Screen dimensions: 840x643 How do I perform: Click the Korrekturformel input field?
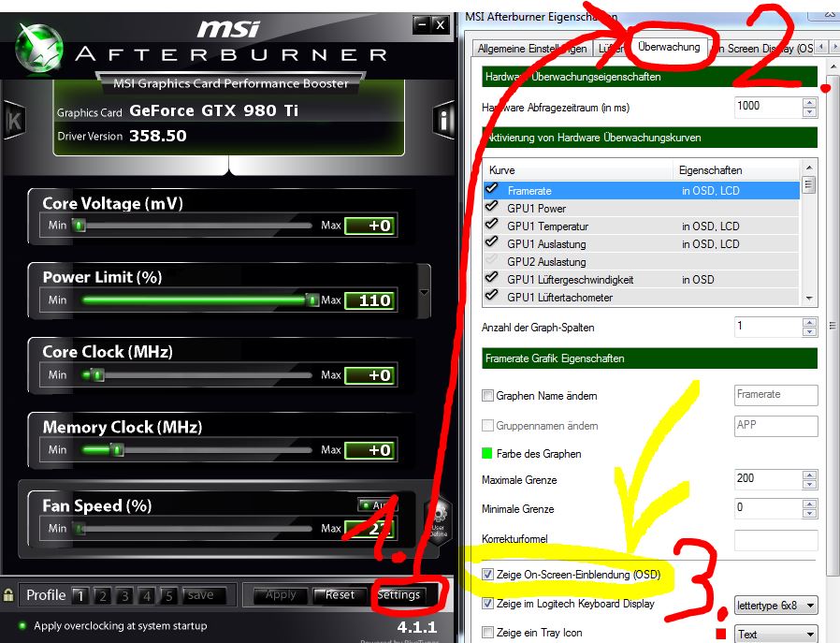click(x=775, y=540)
